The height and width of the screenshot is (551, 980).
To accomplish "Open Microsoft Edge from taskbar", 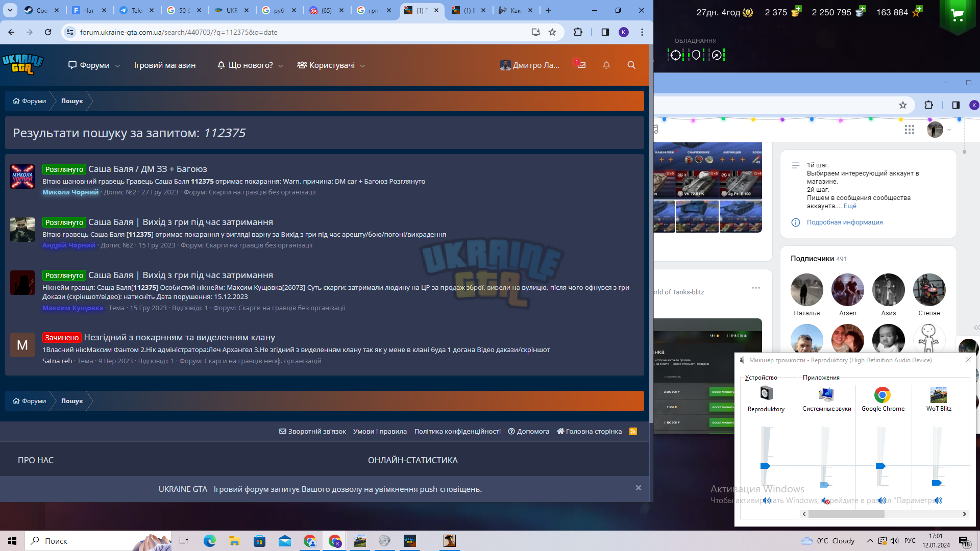I will [210, 541].
